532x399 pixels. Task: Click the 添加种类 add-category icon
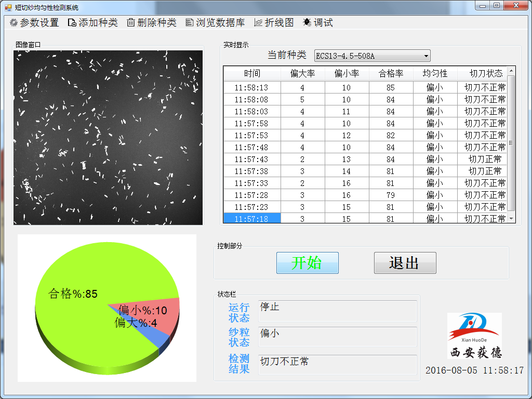pyautogui.click(x=73, y=22)
